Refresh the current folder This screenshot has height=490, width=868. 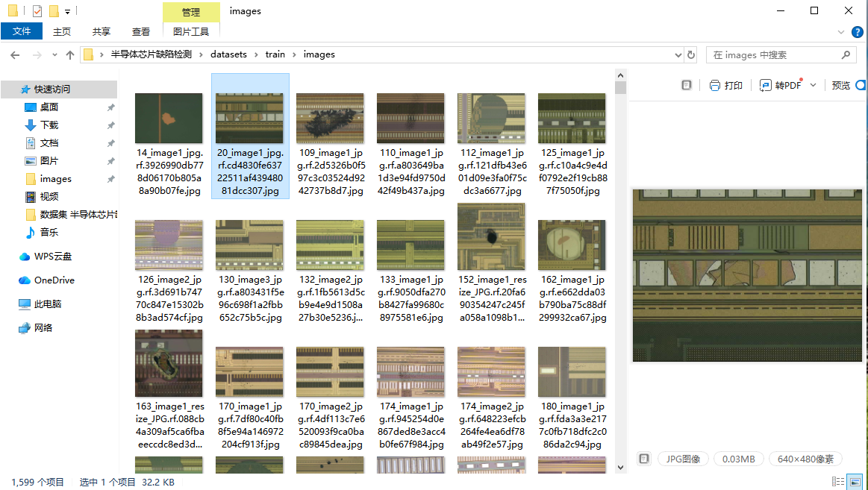691,54
